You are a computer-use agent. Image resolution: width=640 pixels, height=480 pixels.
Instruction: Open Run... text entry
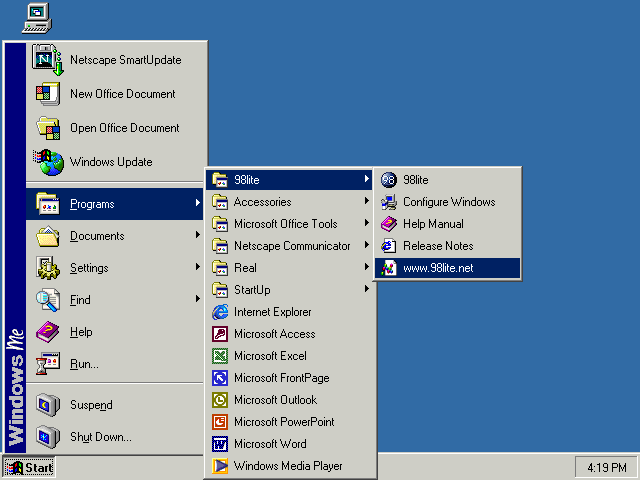click(84, 364)
